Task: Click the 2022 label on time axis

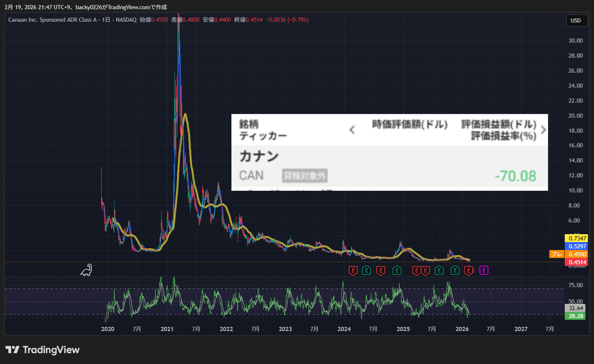Action: 226,329
